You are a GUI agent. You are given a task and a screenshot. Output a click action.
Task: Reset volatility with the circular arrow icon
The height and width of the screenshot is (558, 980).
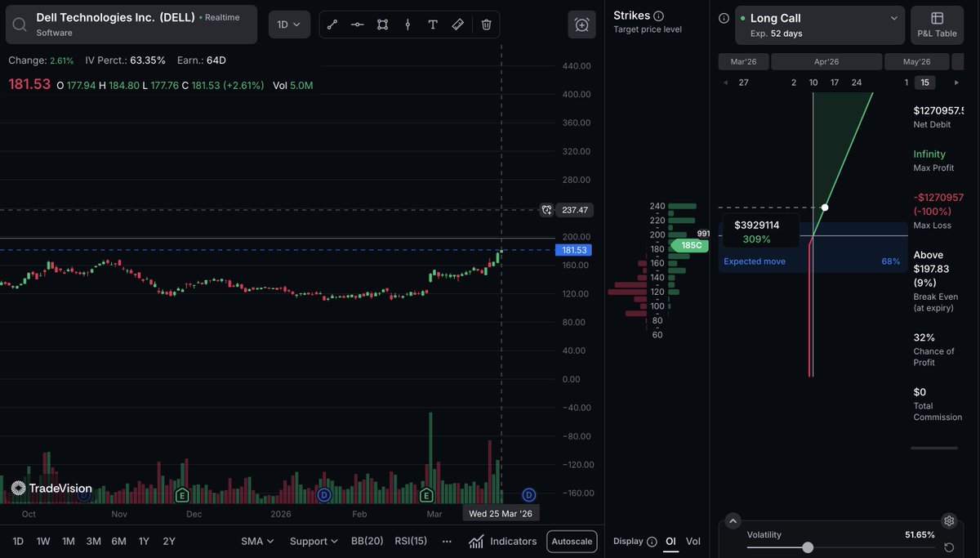tap(949, 547)
